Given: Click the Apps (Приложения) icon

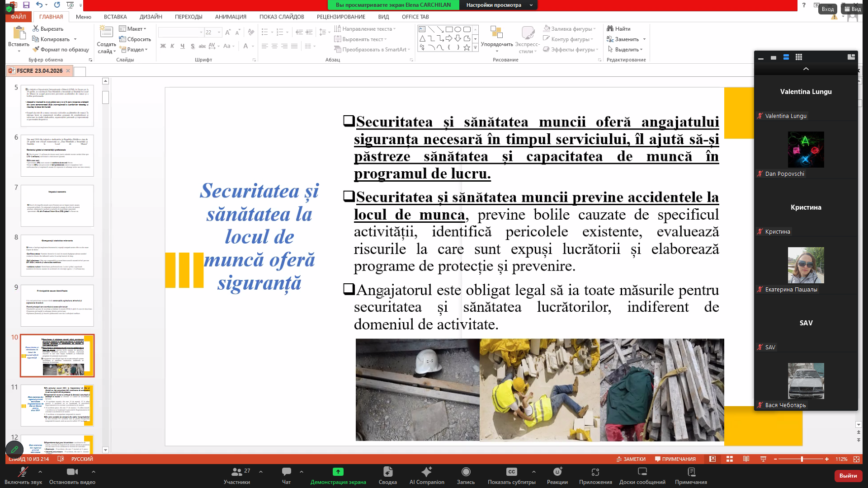Looking at the screenshot, I should (595, 472).
